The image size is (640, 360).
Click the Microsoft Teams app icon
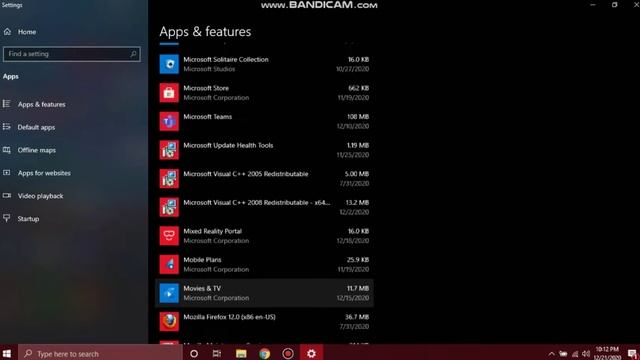pos(169,121)
